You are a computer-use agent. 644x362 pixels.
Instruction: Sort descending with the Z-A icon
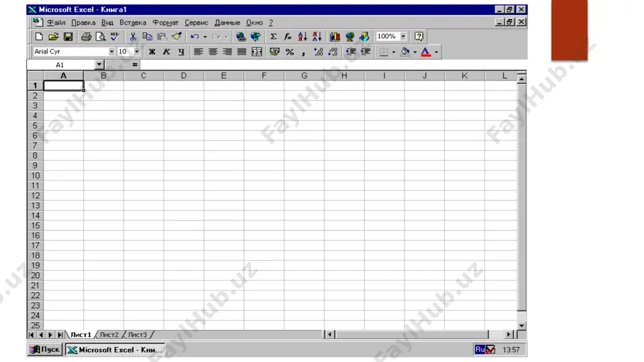point(317,37)
